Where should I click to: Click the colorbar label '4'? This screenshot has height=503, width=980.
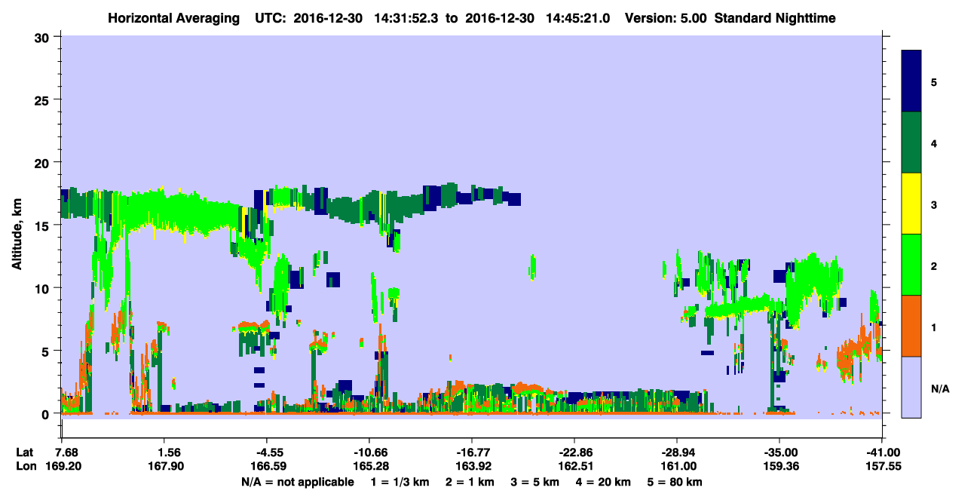click(x=934, y=143)
